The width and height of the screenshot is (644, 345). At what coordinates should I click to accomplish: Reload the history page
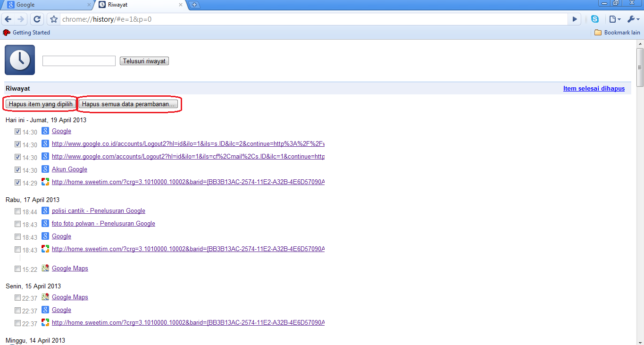[37, 19]
